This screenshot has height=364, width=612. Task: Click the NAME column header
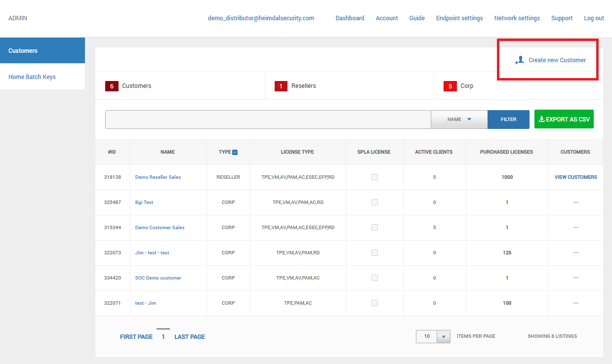click(x=167, y=152)
